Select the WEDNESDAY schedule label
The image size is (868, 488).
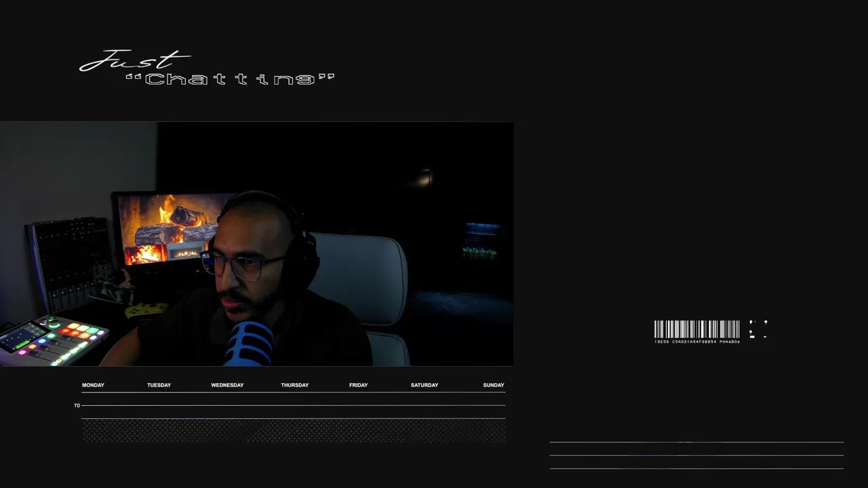click(x=227, y=385)
